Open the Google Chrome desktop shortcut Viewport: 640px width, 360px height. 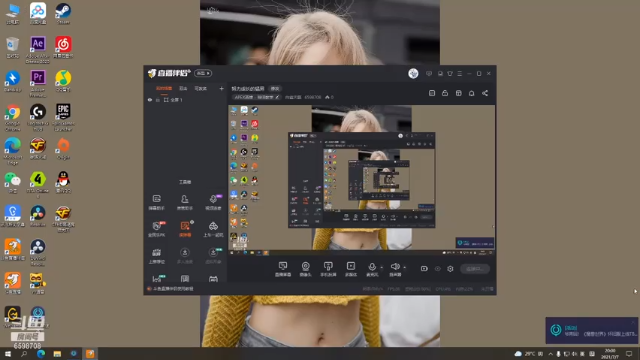pyautogui.click(x=13, y=117)
